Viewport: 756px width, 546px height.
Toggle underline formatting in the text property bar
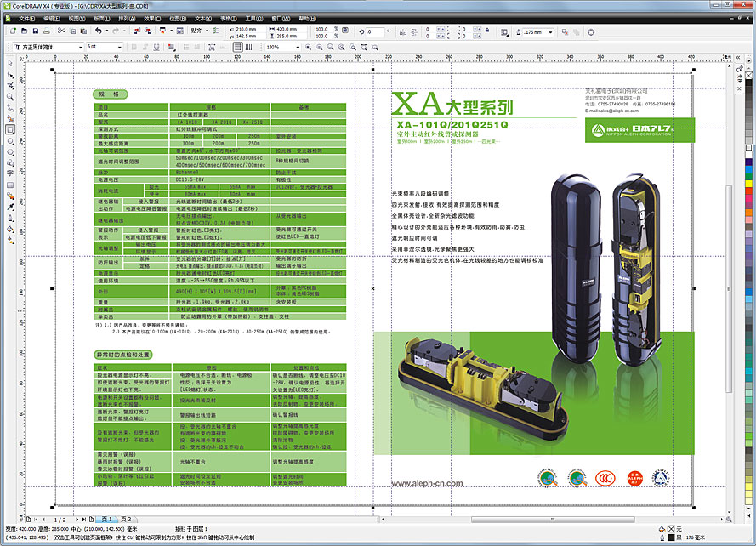[x=157, y=46]
